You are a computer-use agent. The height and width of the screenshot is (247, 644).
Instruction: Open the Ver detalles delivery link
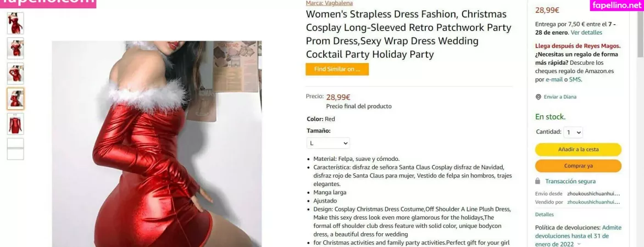click(586, 32)
